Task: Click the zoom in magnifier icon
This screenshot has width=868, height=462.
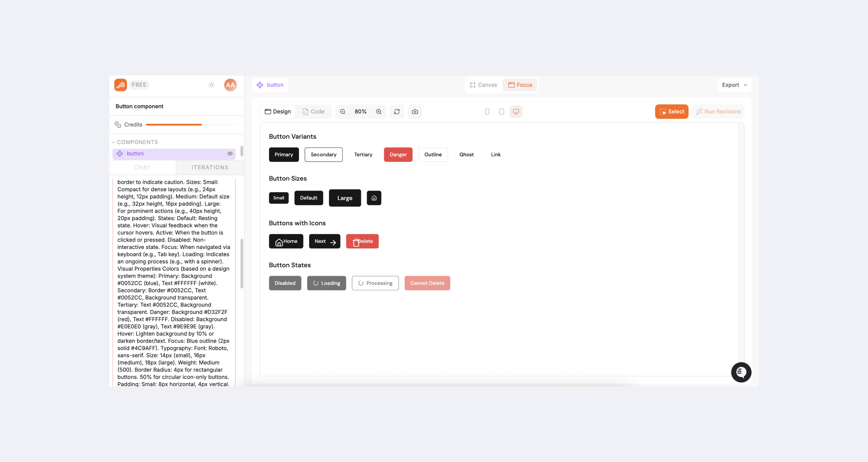Action: click(x=379, y=112)
